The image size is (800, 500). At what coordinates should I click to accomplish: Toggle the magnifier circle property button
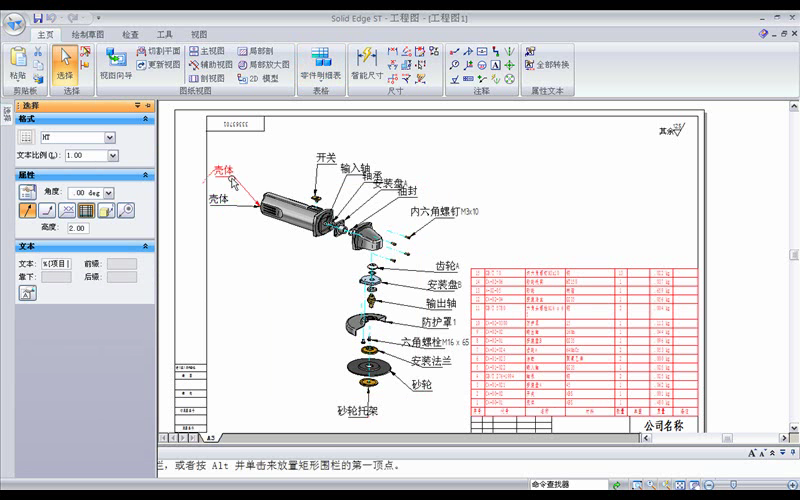126,210
